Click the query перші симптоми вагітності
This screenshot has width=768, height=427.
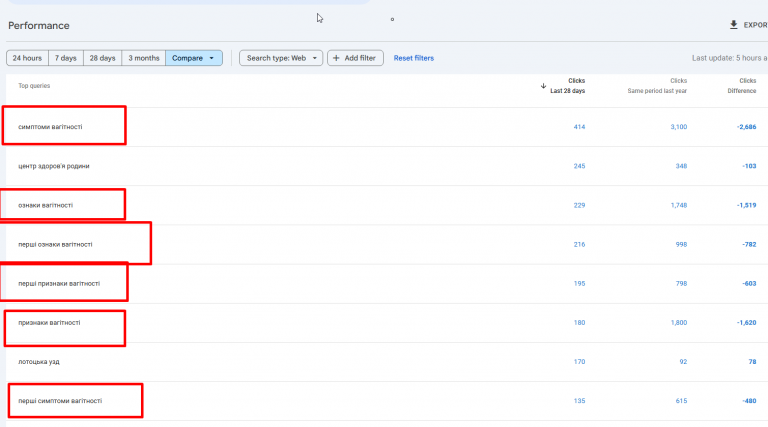point(60,401)
